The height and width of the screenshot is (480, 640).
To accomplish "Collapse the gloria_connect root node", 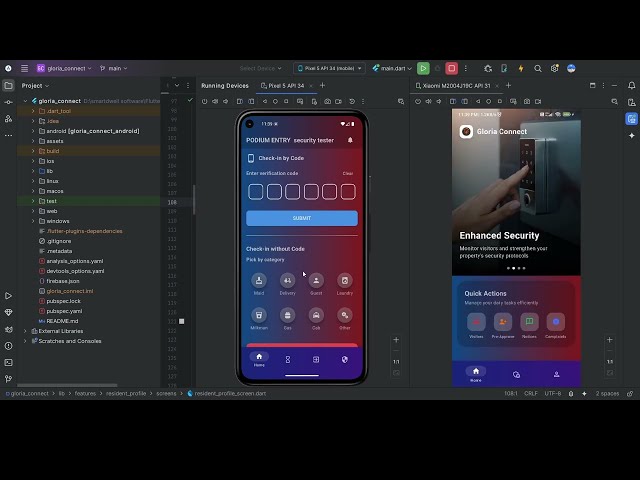I will coord(25,101).
